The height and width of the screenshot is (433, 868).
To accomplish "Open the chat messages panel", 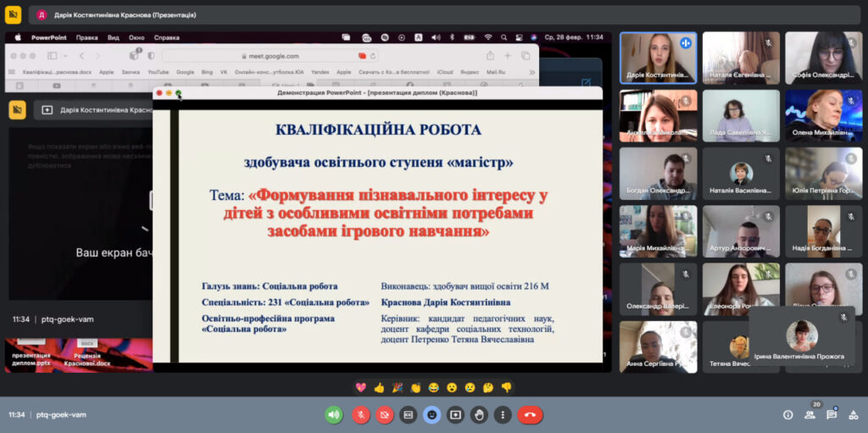I will pyautogui.click(x=832, y=415).
